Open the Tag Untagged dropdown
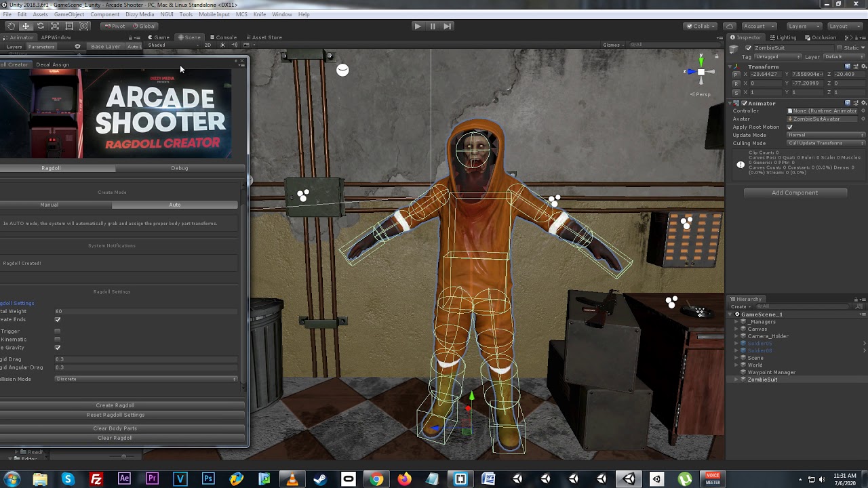The width and height of the screenshot is (868, 488). (x=778, y=57)
